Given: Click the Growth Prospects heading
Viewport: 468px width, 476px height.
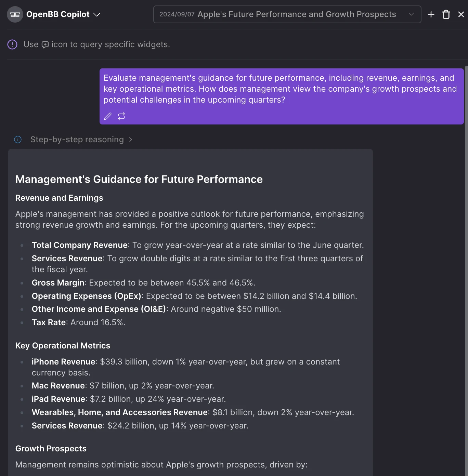Looking at the screenshot, I should point(51,449).
